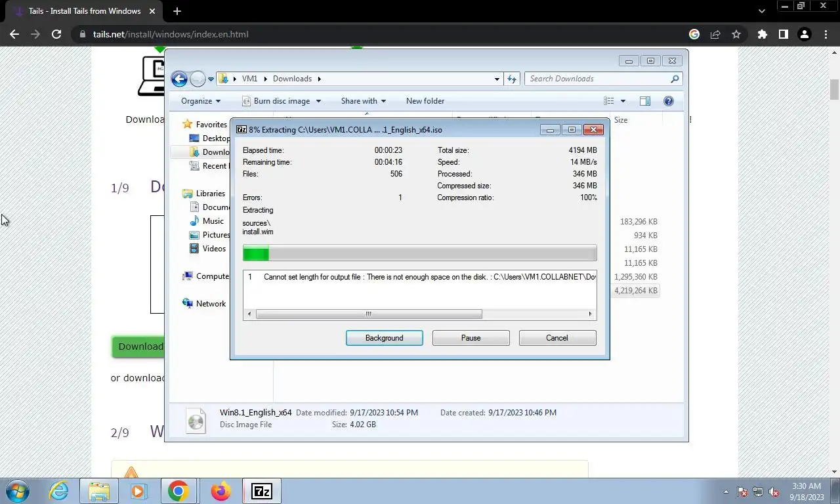Pause the 7-Zip extraction
Viewport: 840px width, 504px height.
coord(471,338)
